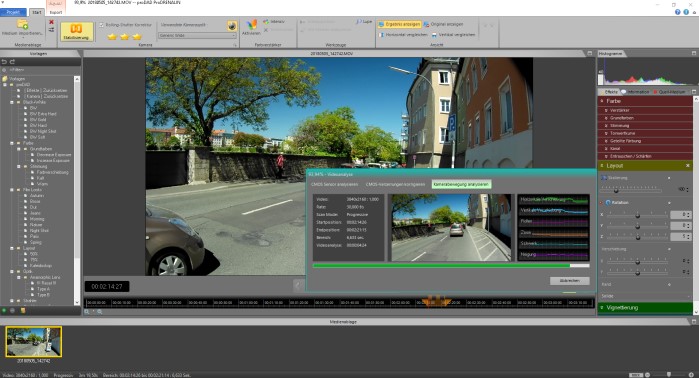Select the Night Shot film look preset
Screen dimensions: 699x378
[x=39, y=230]
